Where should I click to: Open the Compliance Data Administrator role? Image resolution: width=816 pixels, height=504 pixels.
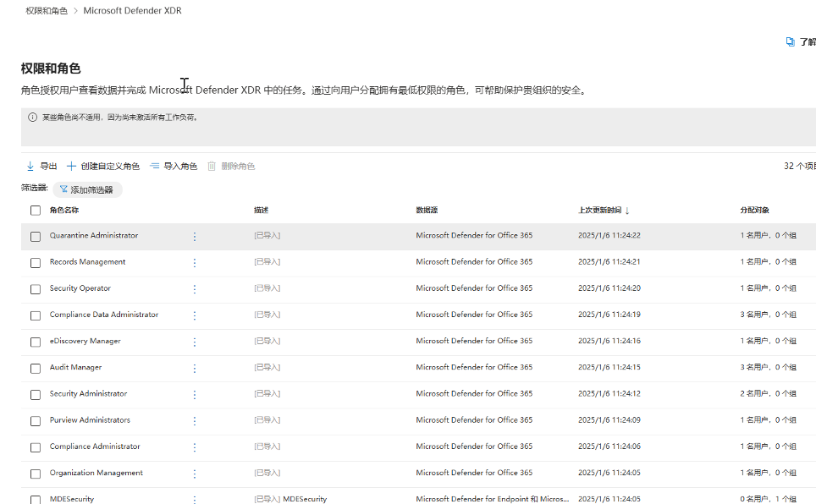click(104, 315)
